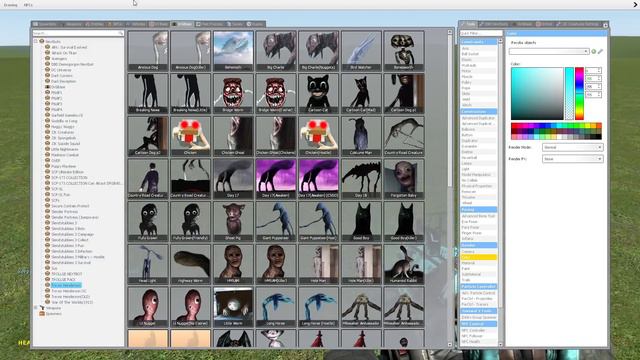Switch to the Spawnlists tab

[45, 24]
